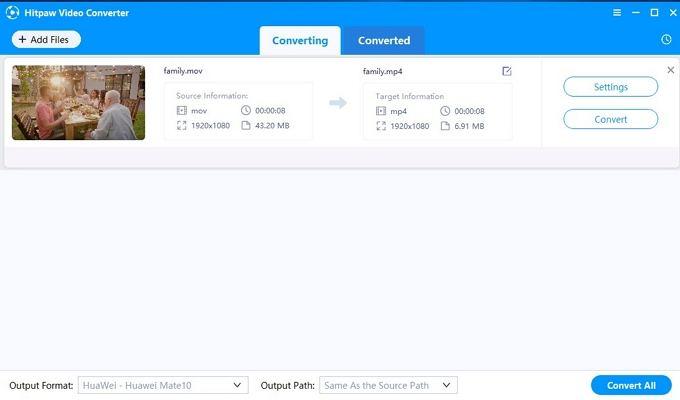Open the history clock icon at top right

pos(666,39)
